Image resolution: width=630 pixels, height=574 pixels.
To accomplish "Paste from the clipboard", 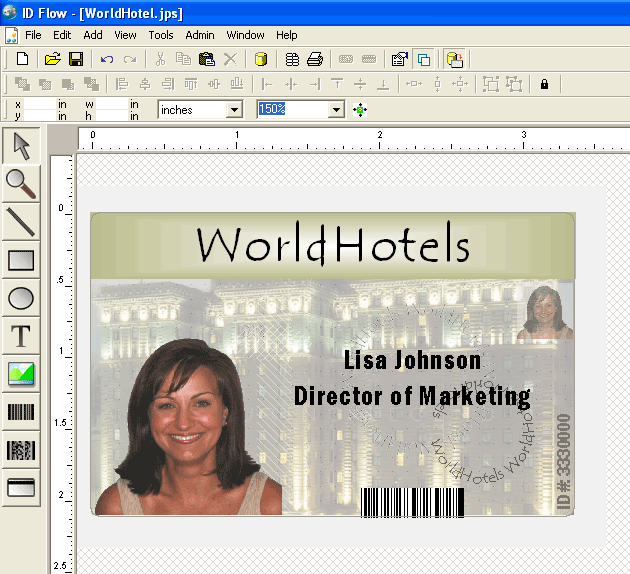I will point(207,59).
